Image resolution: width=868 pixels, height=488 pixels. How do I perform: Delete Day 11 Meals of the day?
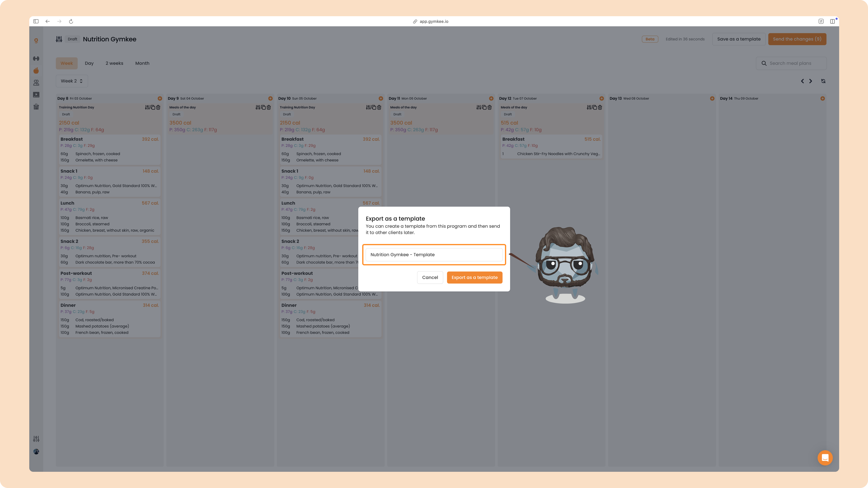point(490,108)
